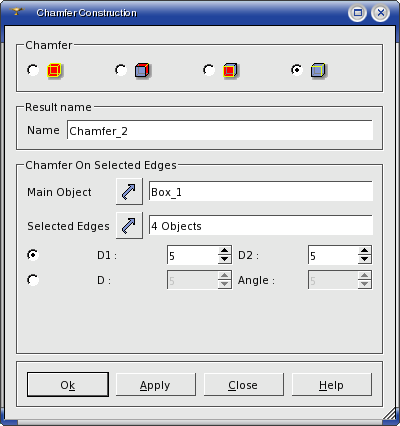The width and height of the screenshot is (400, 426).
Task: Select the second chamfer type radio button
Action: [121, 70]
